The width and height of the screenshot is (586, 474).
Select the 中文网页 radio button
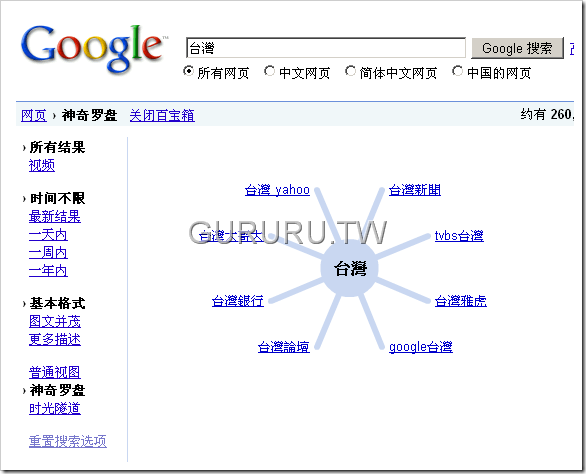click(x=269, y=71)
